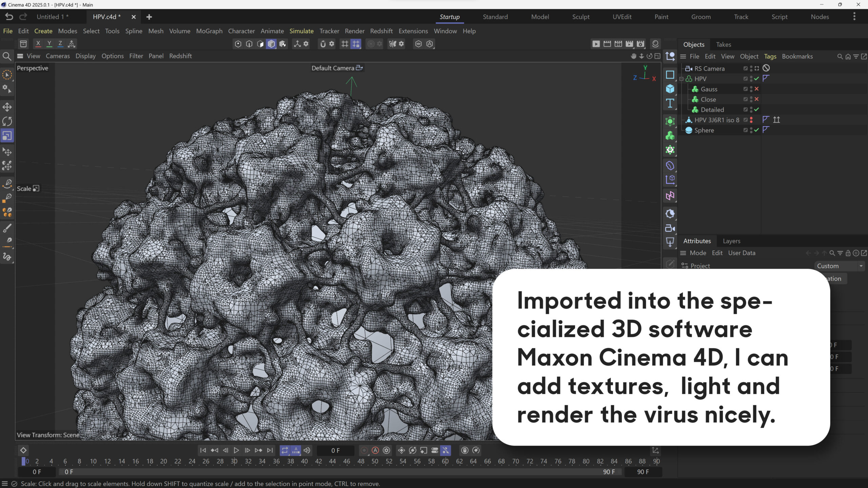This screenshot has width=868, height=488.
Task: Click the Undo arrow icon
Action: 9,17
